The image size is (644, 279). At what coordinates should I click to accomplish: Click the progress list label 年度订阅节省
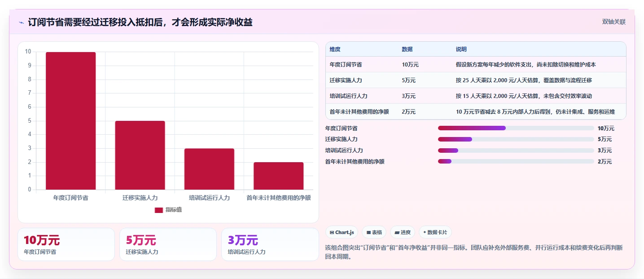click(341, 128)
